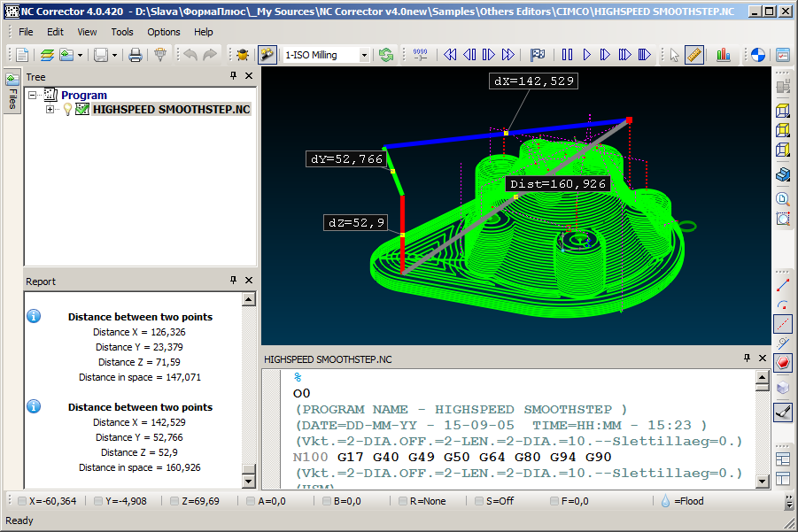Click the play-with-one-bar simulation icon
Image resolution: width=798 pixels, height=532 pixels.
pos(605,54)
